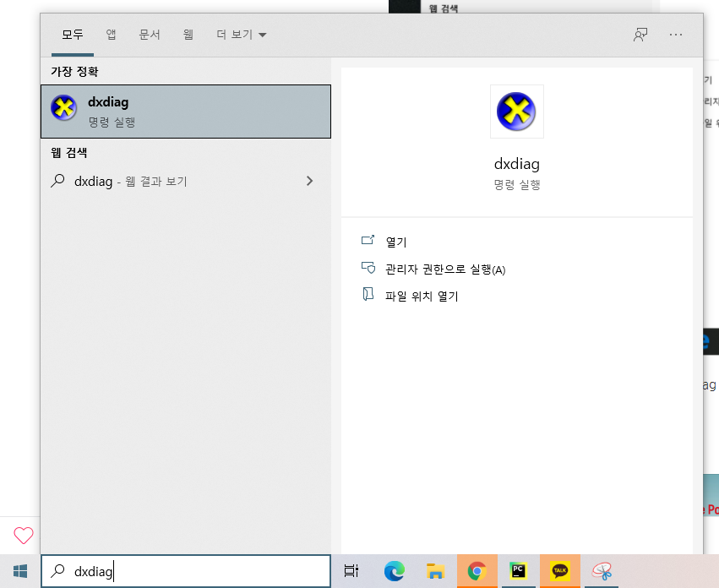Open the dxdiag best match result
Viewport: 719px width, 588px height.
(186, 112)
